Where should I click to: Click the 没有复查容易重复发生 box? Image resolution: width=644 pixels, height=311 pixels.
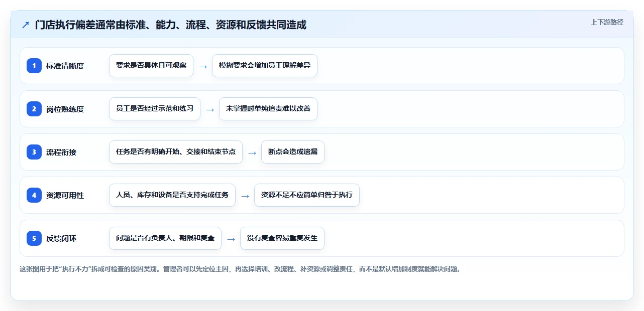(x=282, y=238)
